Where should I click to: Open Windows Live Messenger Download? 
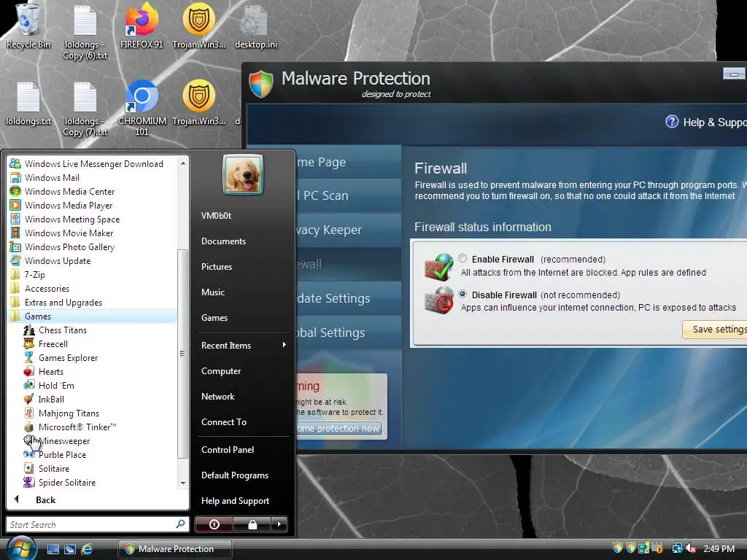pos(94,164)
